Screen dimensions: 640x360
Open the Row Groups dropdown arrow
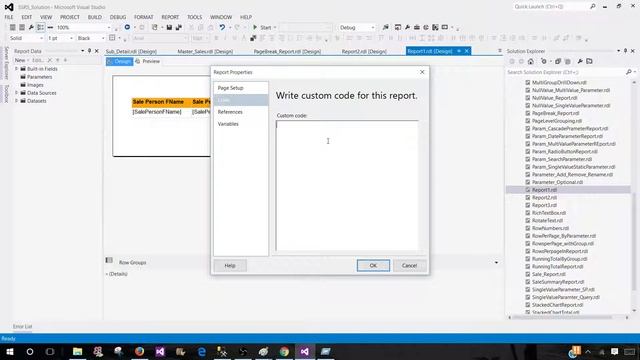(496, 262)
